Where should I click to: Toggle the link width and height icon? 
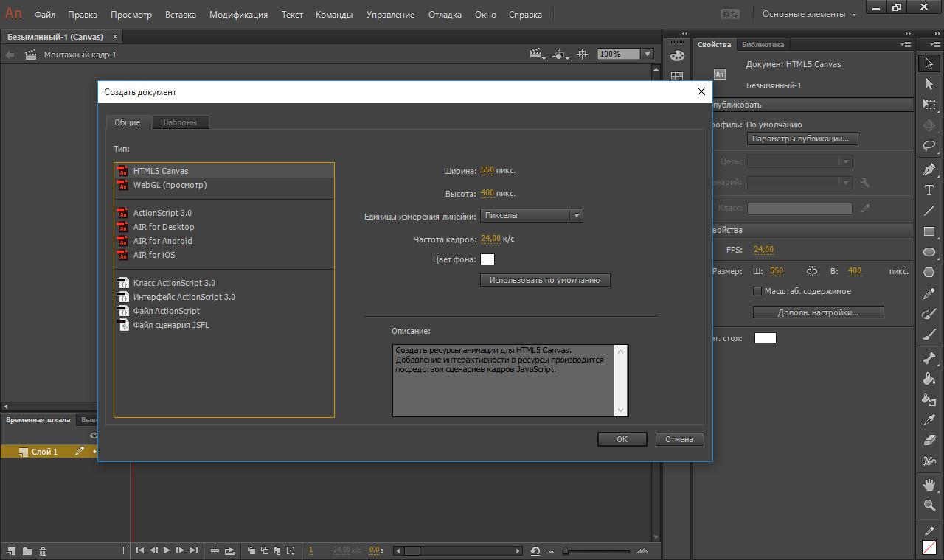tap(812, 271)
